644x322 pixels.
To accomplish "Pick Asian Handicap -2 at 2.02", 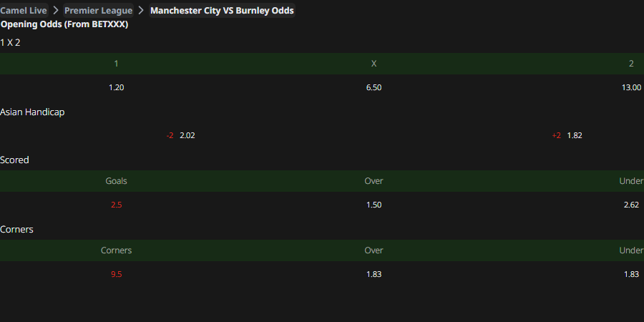I will (181, 135).
